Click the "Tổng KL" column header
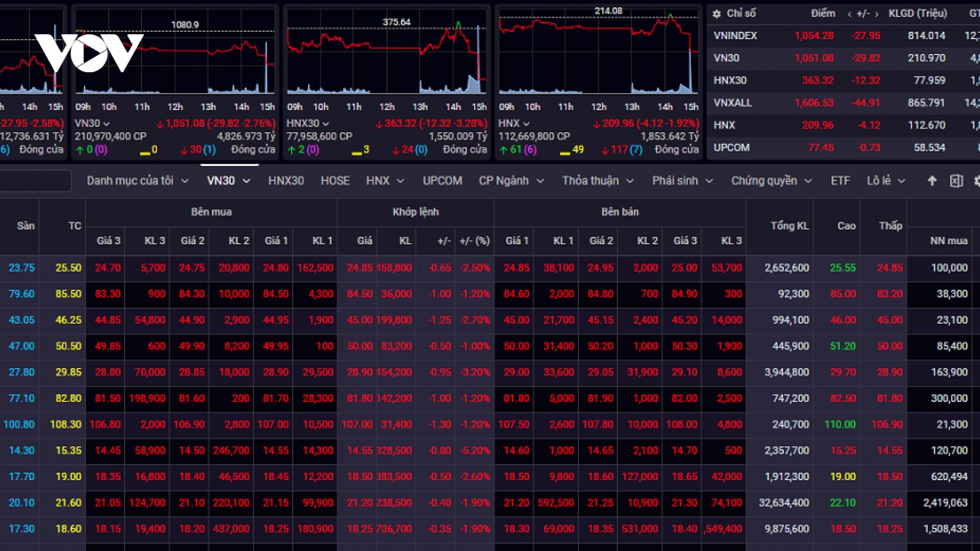 click(790, 226)
